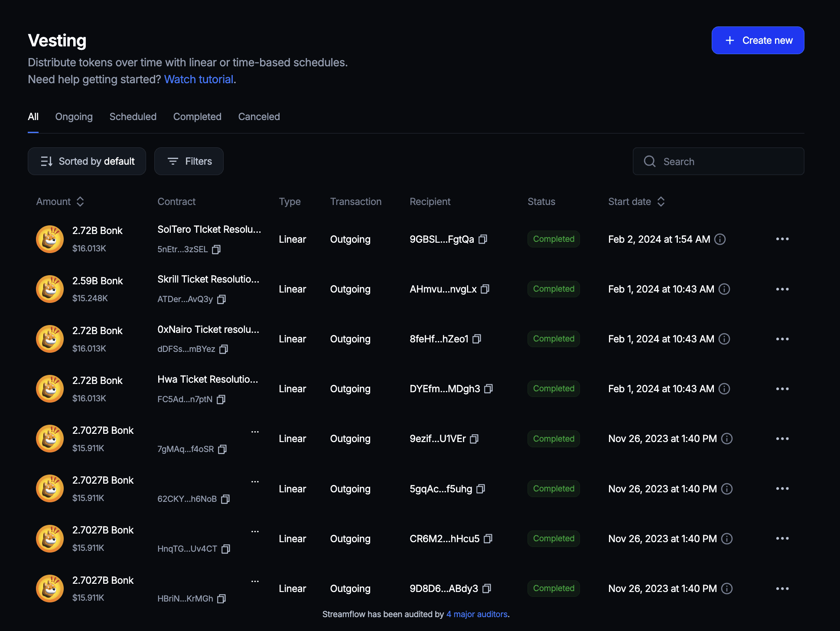840x631 pixels.
Task: Switch to the Completed tab
Action: tap(197, 117)
